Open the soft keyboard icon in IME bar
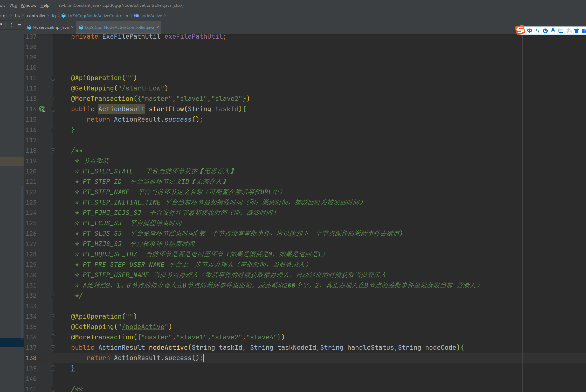 [561, 31]
